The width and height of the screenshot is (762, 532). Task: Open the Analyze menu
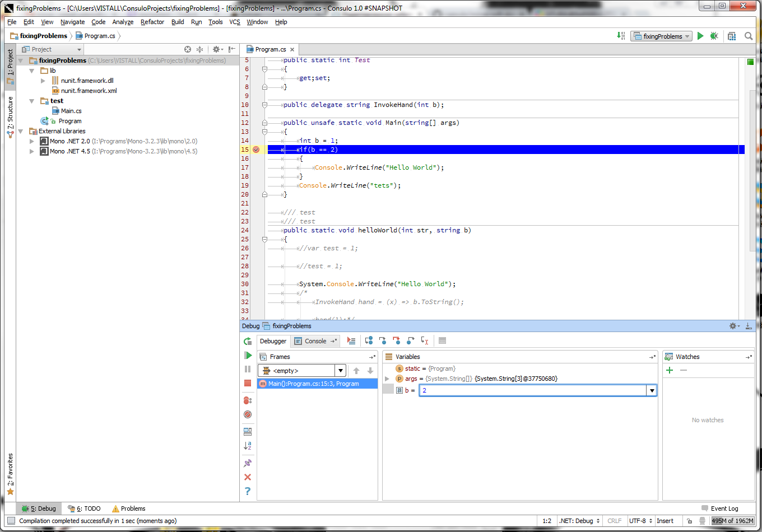[x=123, y=22]
